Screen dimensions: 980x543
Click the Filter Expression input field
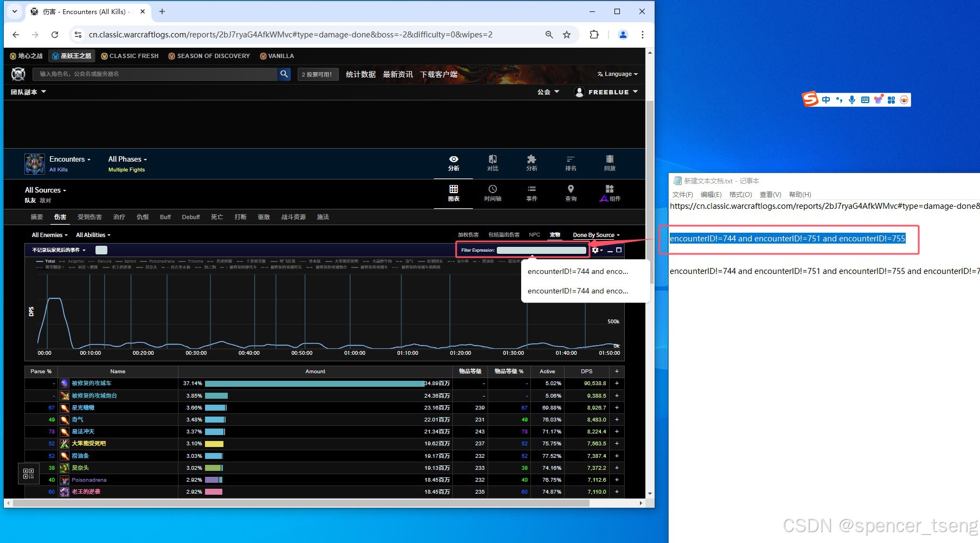tap(541, 250)
